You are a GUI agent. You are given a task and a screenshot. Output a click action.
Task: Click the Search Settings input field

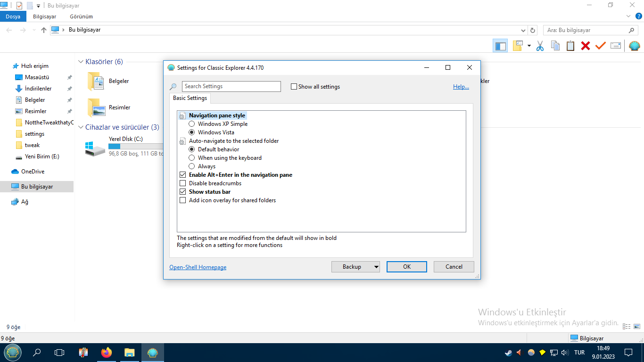(231, 86)
